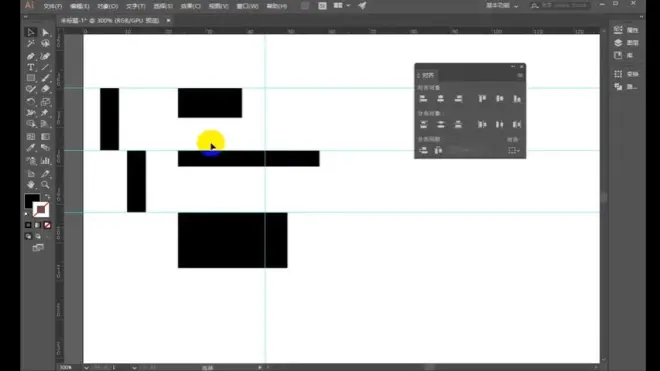
Task: Click horizontal distribute left icon
Action: (482, 124)
